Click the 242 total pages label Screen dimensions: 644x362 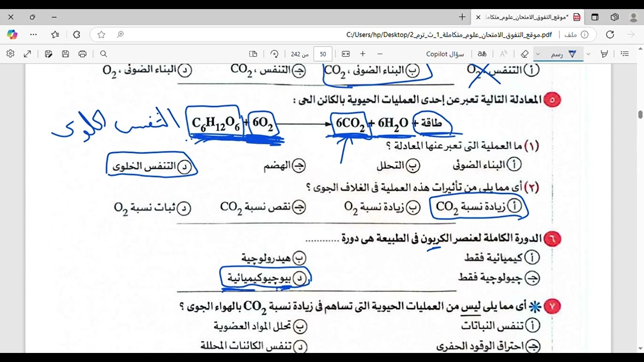pyautogui.click(x=299, y=54)
